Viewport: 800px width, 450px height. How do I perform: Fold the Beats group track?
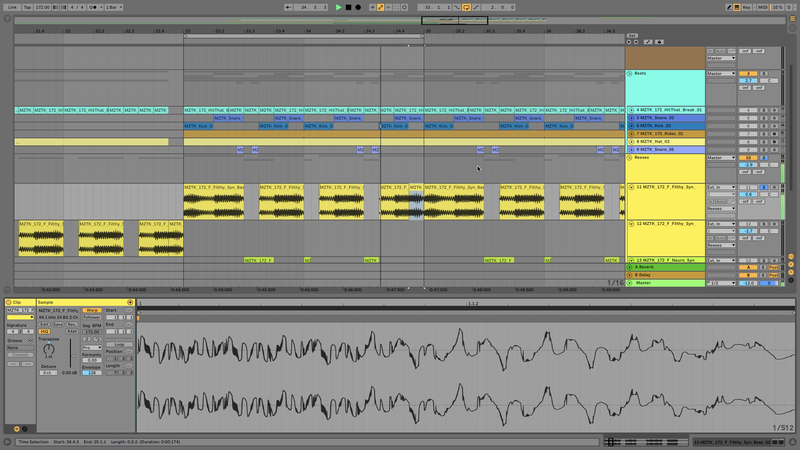tap(630, 73)
